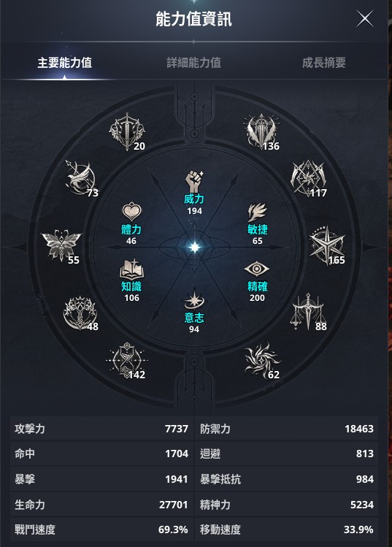The width and height of the screenshot is (392, 547).
Task: Select the sword emblem showing 20
Action: coord(127,131)
